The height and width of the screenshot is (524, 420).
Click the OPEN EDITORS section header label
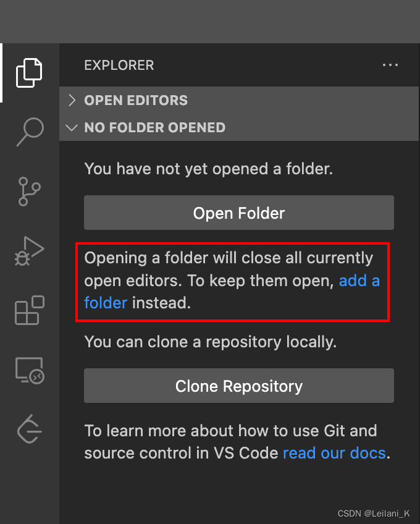click(x=136, y=100)
